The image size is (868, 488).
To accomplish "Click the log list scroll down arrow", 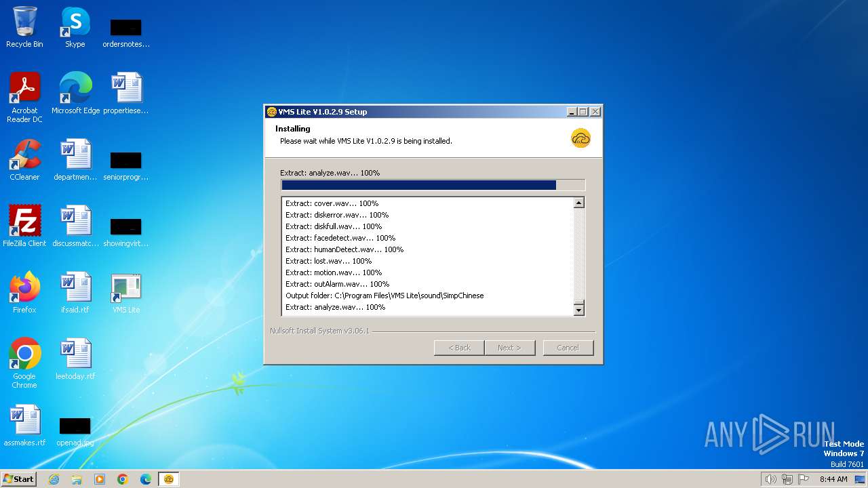I will pos(579,310).
